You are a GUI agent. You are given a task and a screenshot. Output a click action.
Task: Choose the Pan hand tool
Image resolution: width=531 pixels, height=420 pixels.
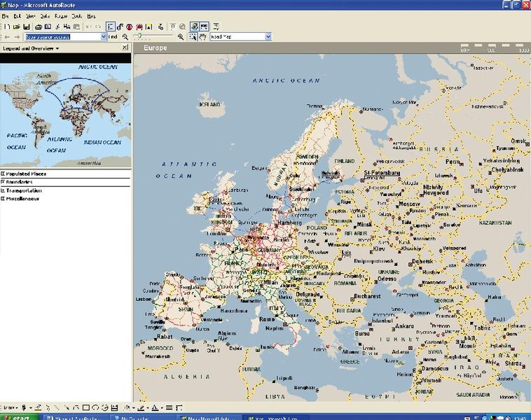tap(202, 37)
